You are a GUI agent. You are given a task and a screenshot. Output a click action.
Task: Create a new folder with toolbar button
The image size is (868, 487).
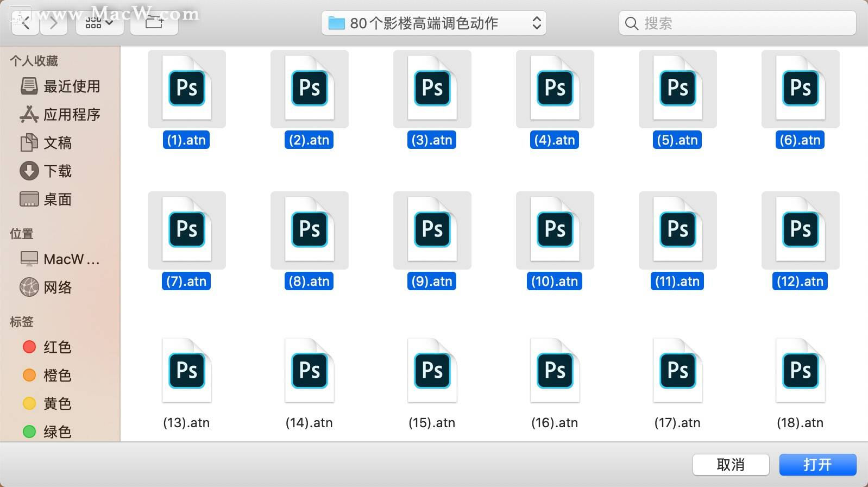(154, 23)
